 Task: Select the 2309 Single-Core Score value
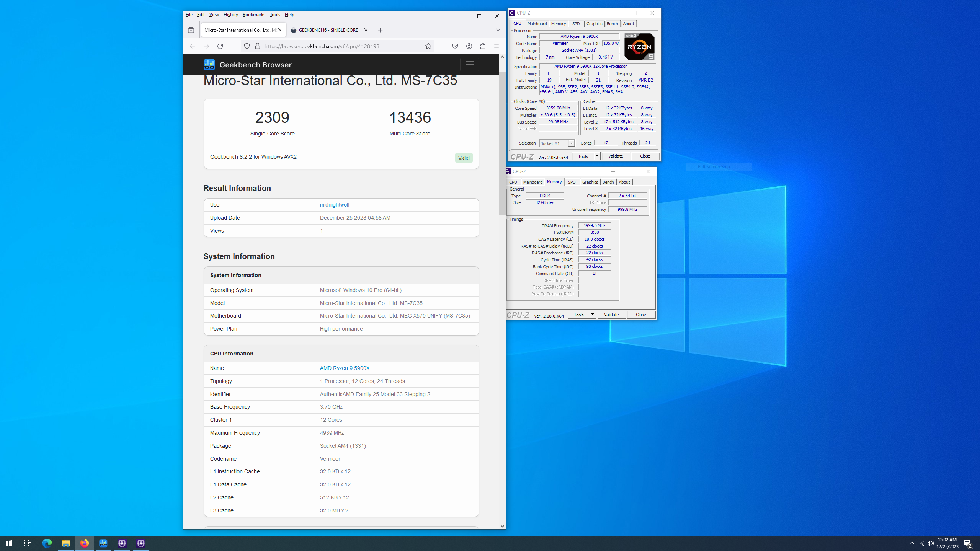coord(272,117)
